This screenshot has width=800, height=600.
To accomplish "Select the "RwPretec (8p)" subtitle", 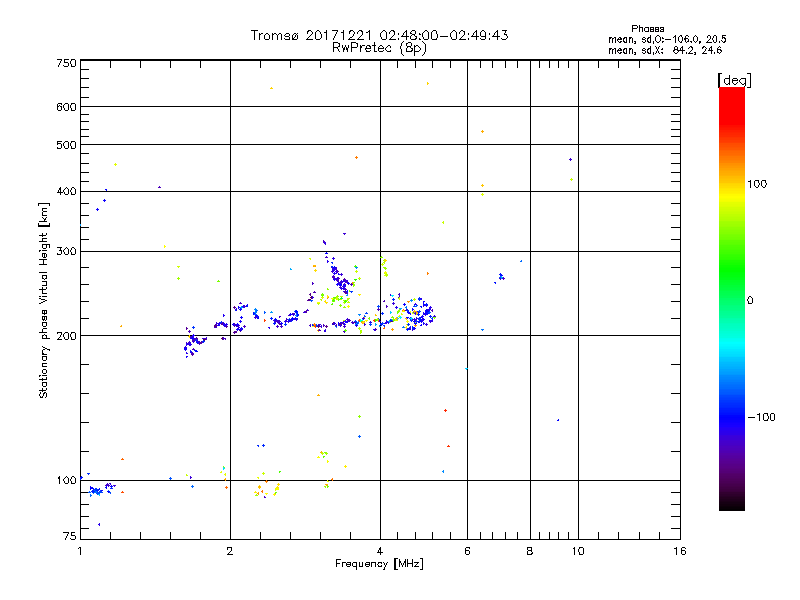I will click(x=379, y=48).
